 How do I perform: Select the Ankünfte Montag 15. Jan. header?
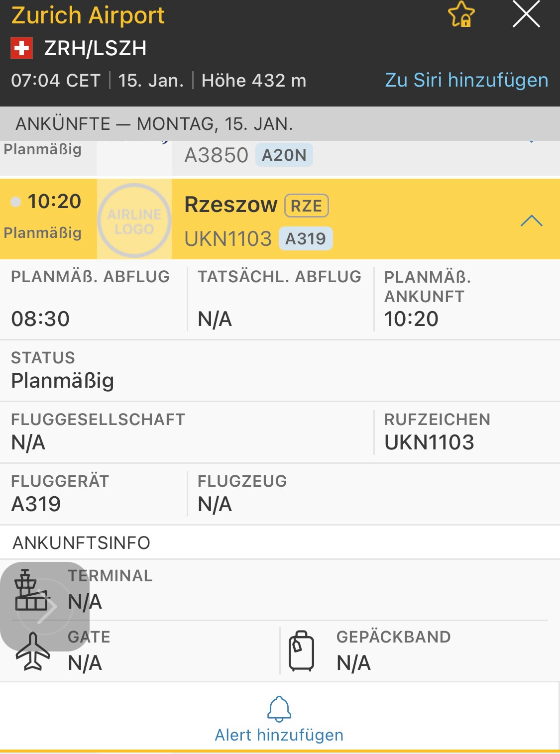tap(154, 124)
